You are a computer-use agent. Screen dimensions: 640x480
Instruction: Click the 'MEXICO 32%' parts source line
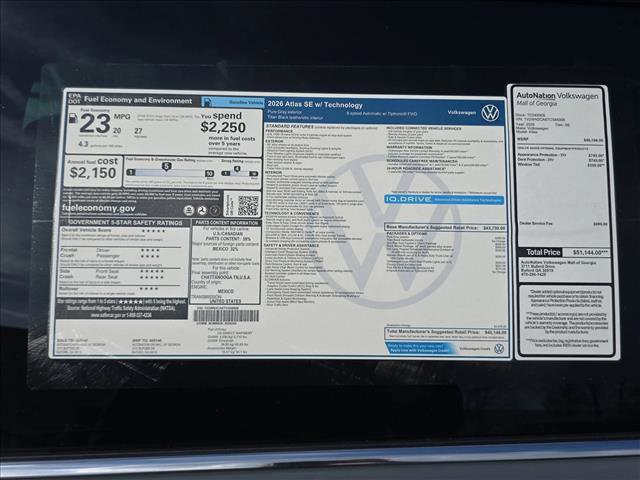point(225,249)
